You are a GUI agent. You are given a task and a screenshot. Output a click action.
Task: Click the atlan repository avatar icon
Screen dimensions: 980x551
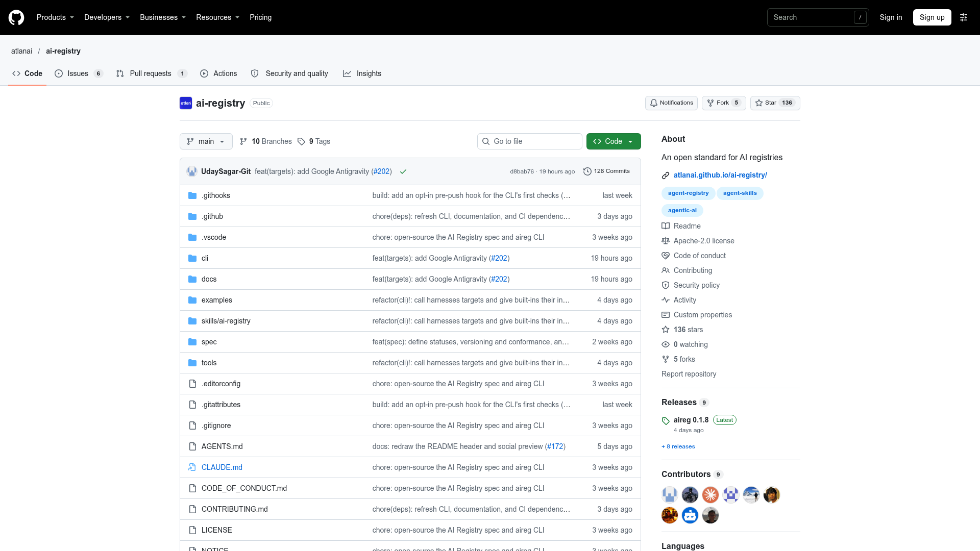pos(186,103)
